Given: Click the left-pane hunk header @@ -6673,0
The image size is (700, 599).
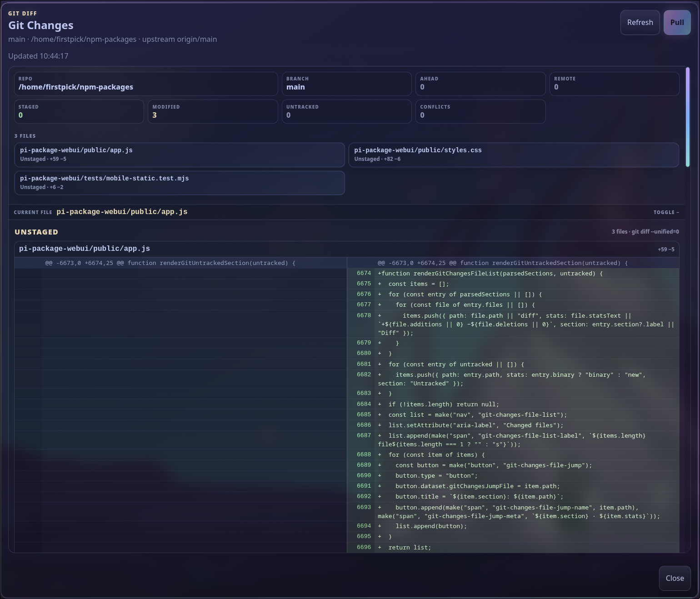Looking at the screenshot, I should tap(170, 263).
